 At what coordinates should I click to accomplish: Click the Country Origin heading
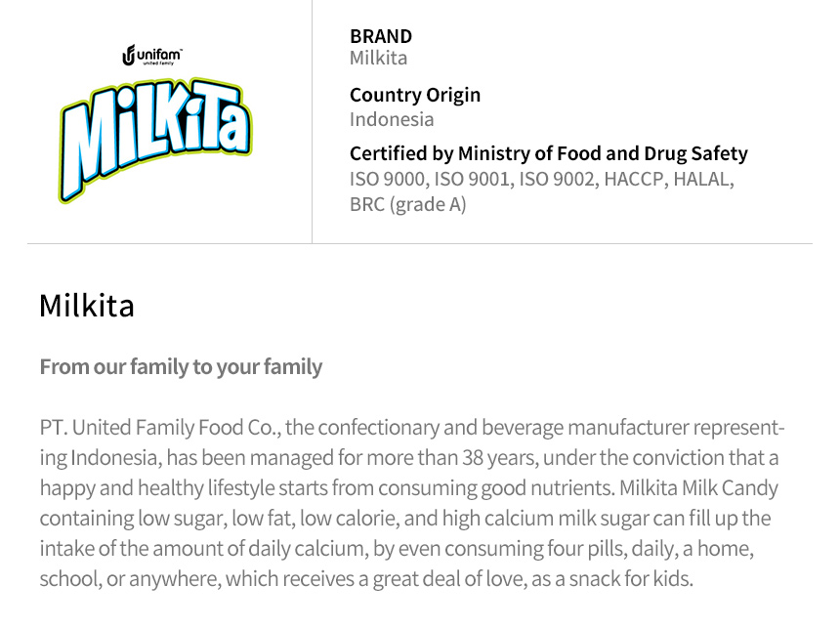[415, 96]
